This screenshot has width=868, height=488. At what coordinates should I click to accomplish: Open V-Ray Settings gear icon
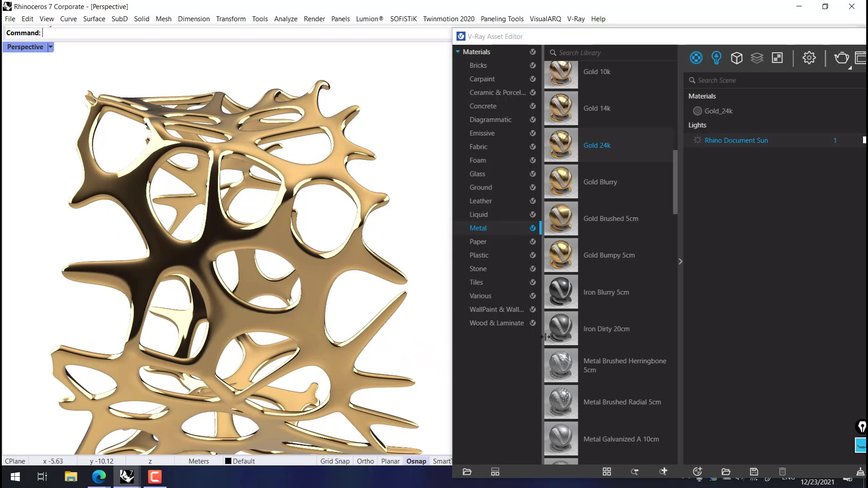tap(809, 58)
